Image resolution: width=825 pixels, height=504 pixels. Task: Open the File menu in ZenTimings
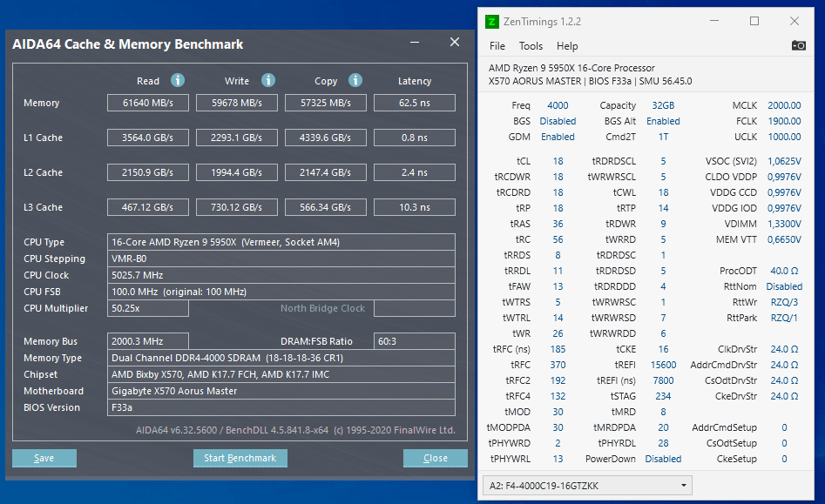pyautogui.click(x=497, y=46)
